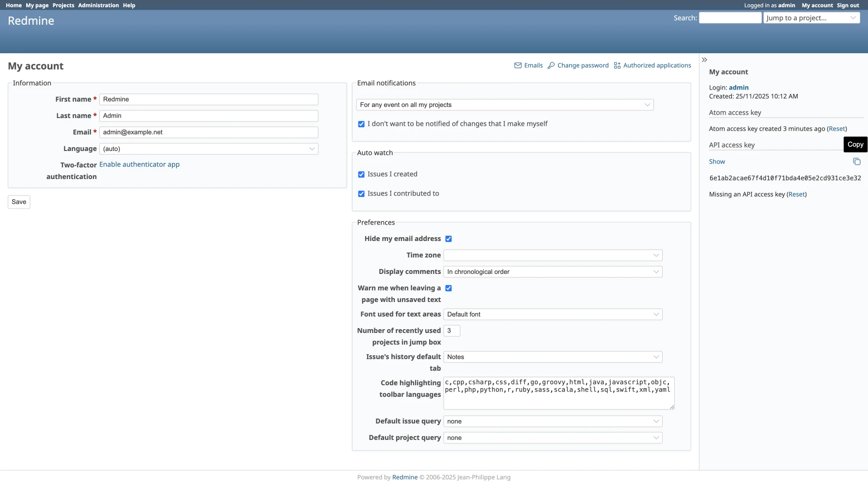Toggle 'Issues I contributed to' checkbox

click(x=361, y=194)
